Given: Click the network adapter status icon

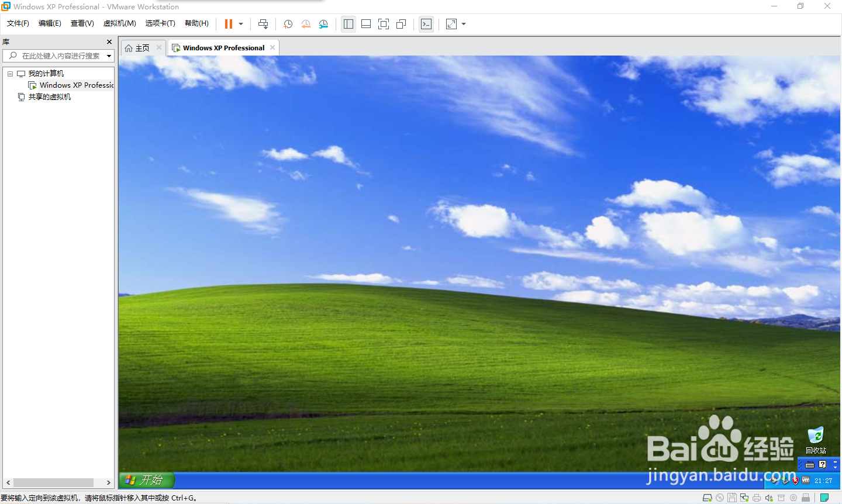Looking at the screenshot, I should (x=744, y=498).
